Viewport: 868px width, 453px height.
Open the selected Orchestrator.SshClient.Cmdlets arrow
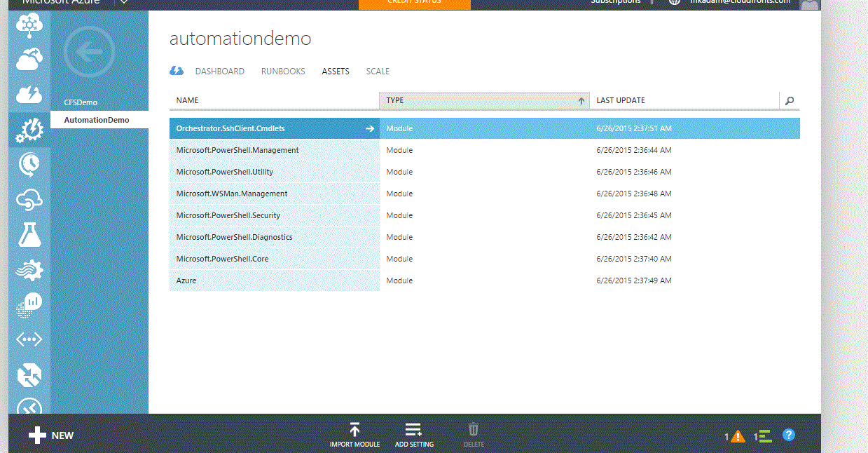click(x=370, y=129)
